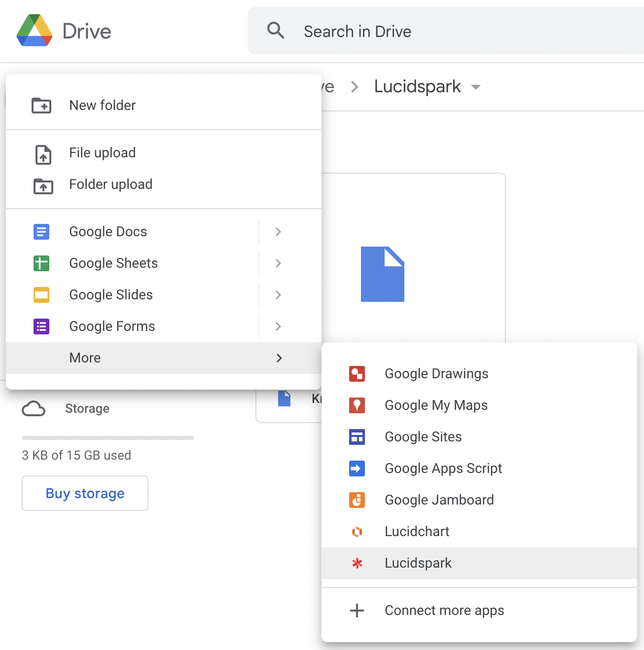Select Google My Maps from submenu
The image size is (644, 650).
(479, 405)
